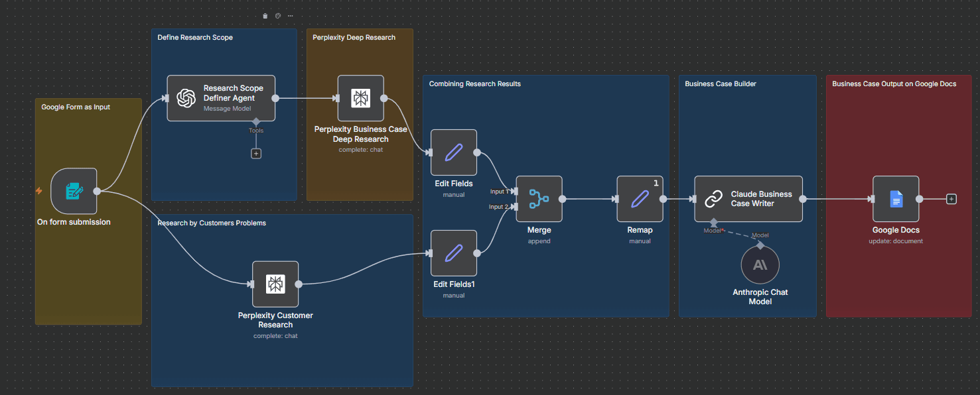This screenshot has width=980, height=395.
Task: Delete selection using the trash icon above canvas
Action: 265,15
